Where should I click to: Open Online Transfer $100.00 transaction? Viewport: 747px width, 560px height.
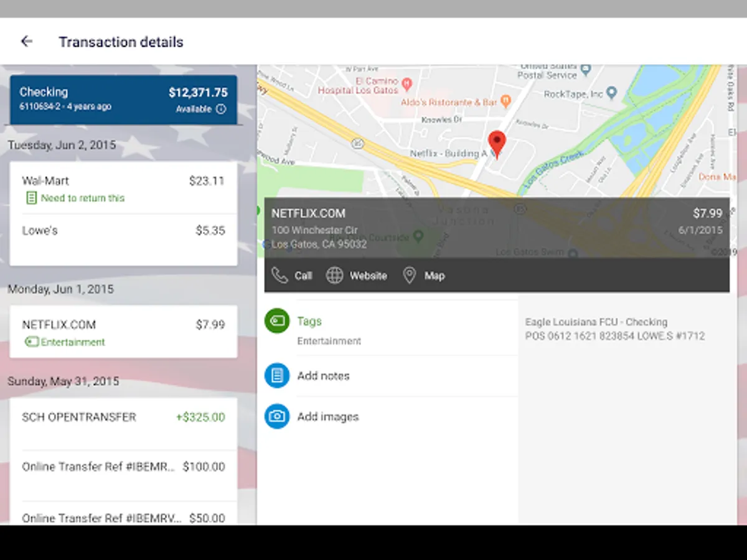point(123,475)
